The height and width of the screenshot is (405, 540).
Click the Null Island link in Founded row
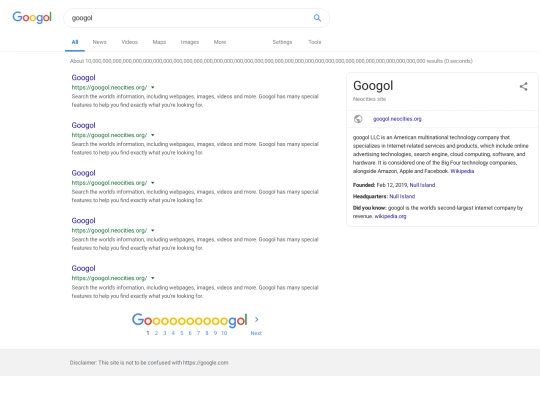coord(422,185)
